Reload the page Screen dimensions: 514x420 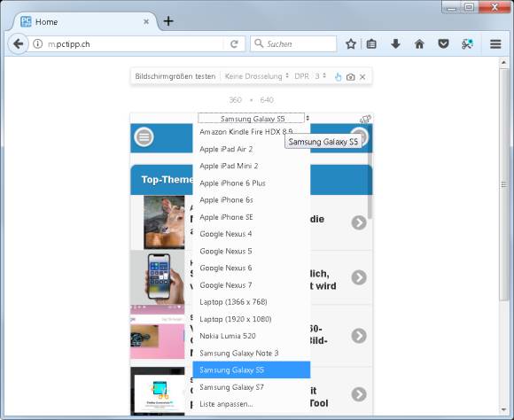click(234, 44)
